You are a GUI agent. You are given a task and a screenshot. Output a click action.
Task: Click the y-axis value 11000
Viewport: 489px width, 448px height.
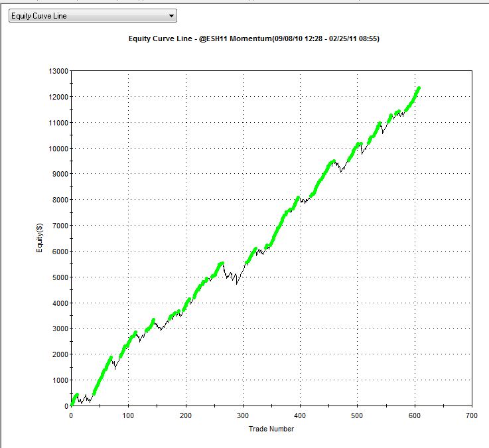click(x=58, y=123)
